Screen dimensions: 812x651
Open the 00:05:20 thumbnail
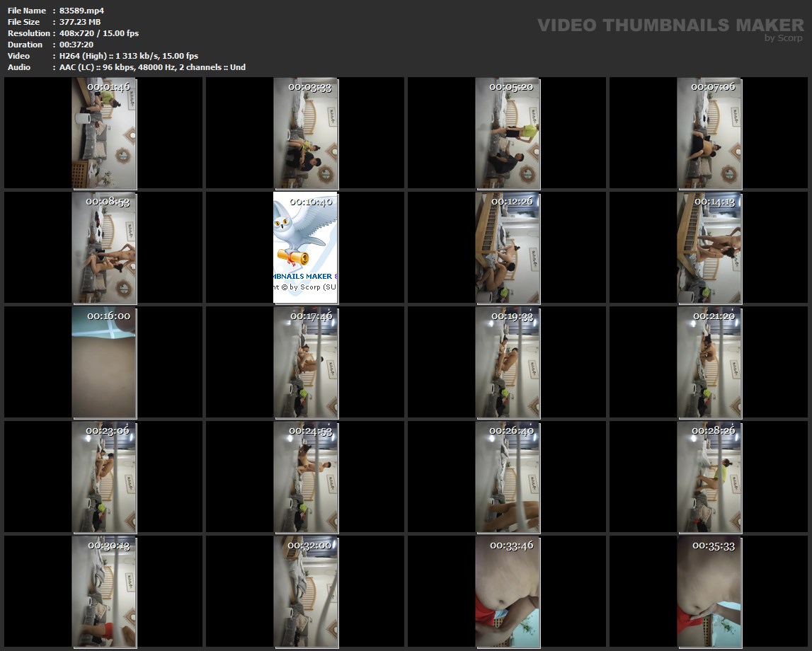507,134
